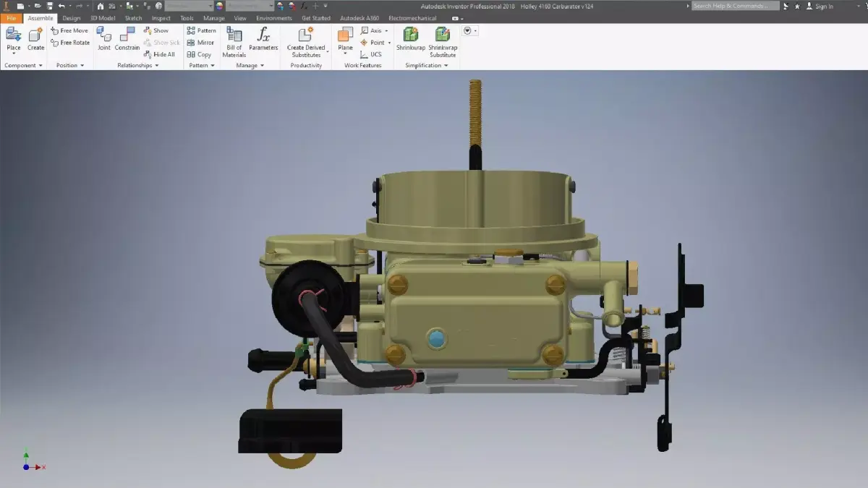
Task: Create a UCS work feature
Action: tap(371, 54)
